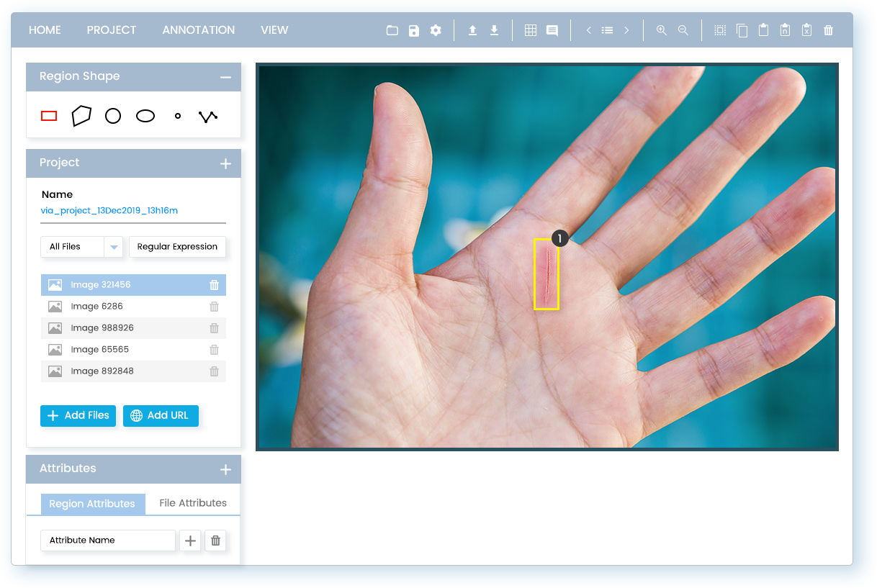Click the save project icon in toolbar

coord(414,30)
